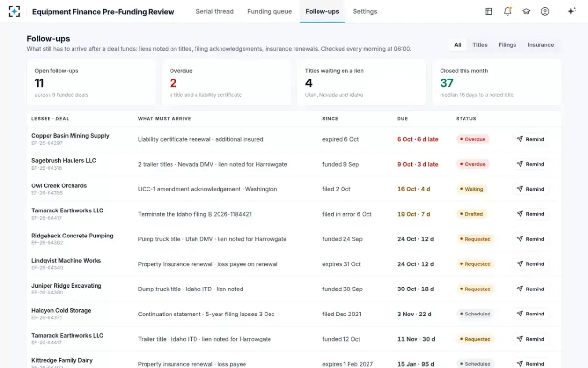Open Juniper Ridge Excavating deal
This screenshot has height=368, width=588.
(67, 286)
